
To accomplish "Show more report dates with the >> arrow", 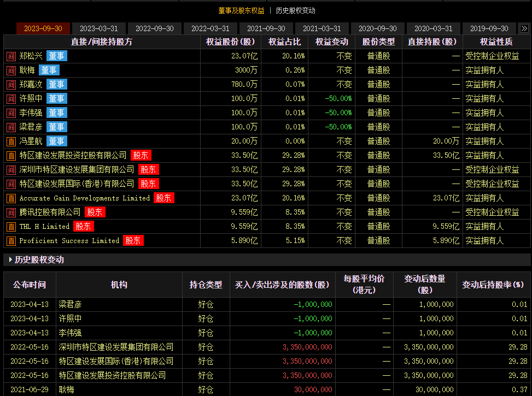I will (524, 28).
